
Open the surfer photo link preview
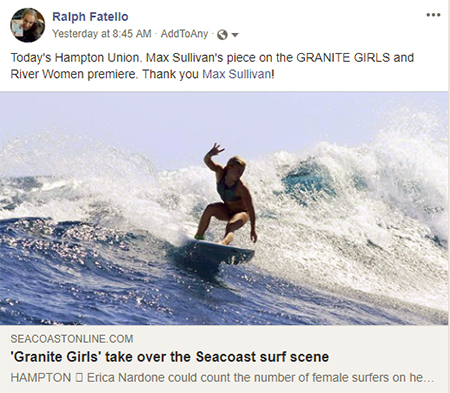[224, 208]
